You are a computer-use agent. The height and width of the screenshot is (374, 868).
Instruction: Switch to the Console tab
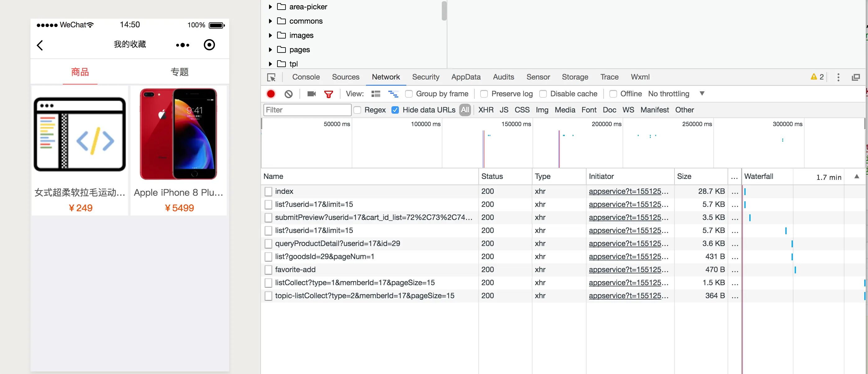tap(306, 77)
